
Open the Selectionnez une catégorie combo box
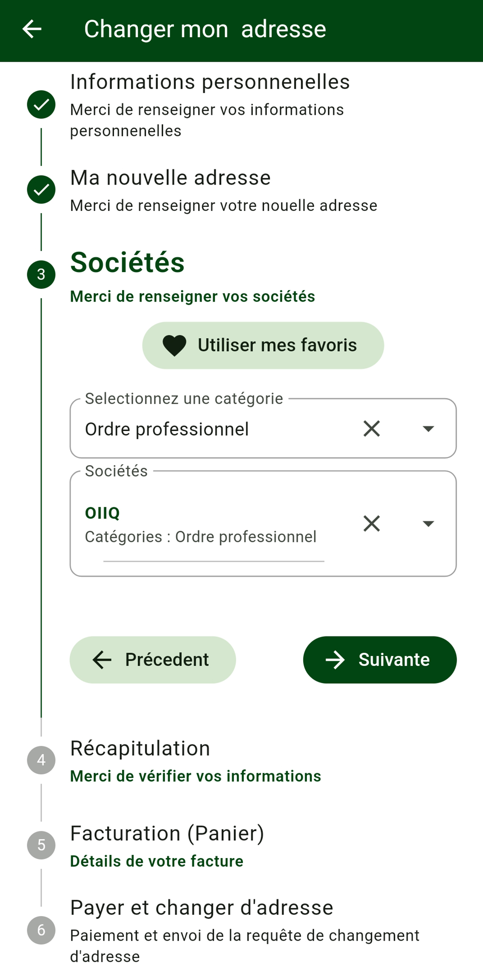point(263,429)
